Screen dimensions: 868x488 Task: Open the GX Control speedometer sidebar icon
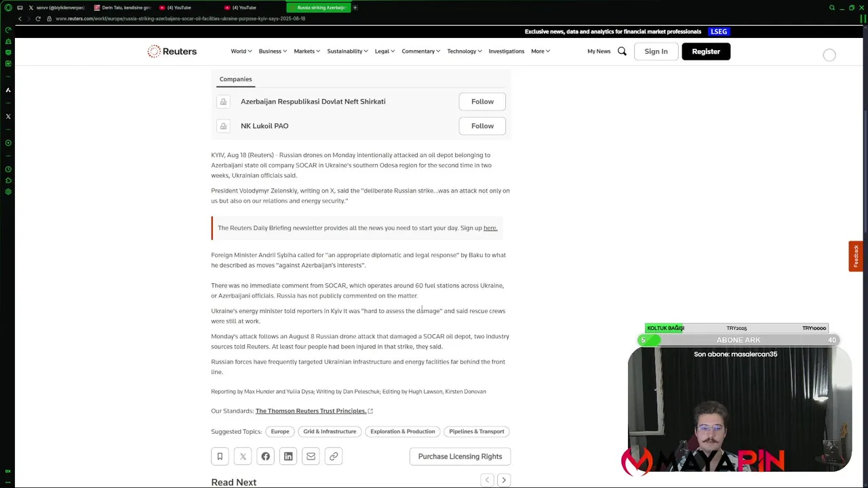[x=8, y=30]
